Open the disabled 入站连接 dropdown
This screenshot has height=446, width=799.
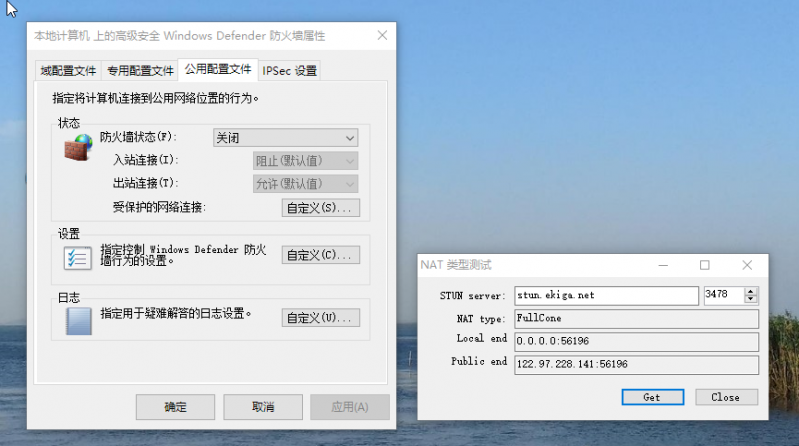click(x=305, y=161)
